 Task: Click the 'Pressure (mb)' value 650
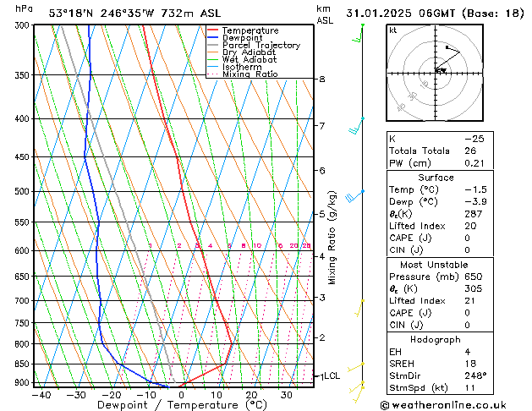click(474, 277)
